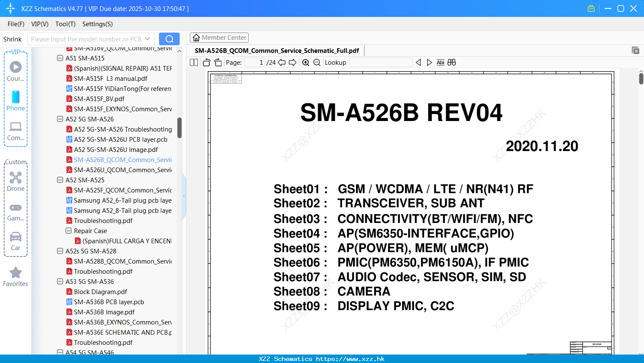Open the model number dropdown arrow

[x=148, y=39]
